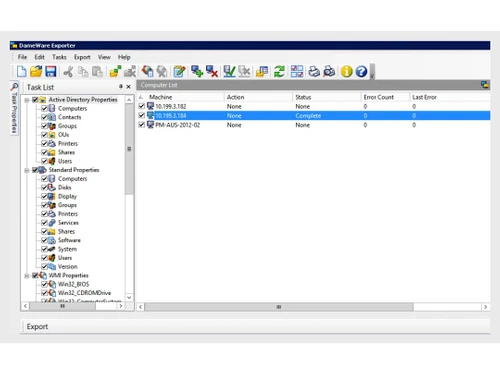Open the Help menu
This screenshot has height=375, width=500.
tap(124, 57)
